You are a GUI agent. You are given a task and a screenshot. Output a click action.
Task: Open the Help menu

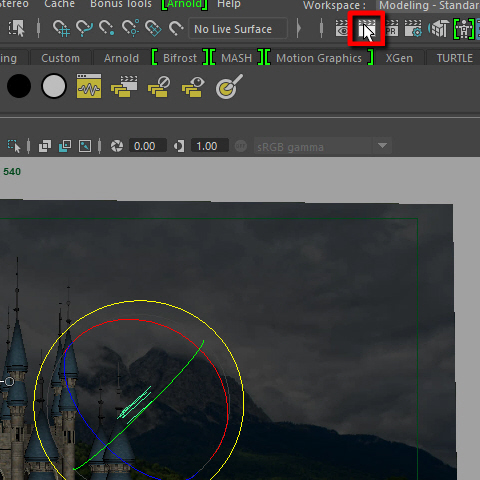coord(229,4)
